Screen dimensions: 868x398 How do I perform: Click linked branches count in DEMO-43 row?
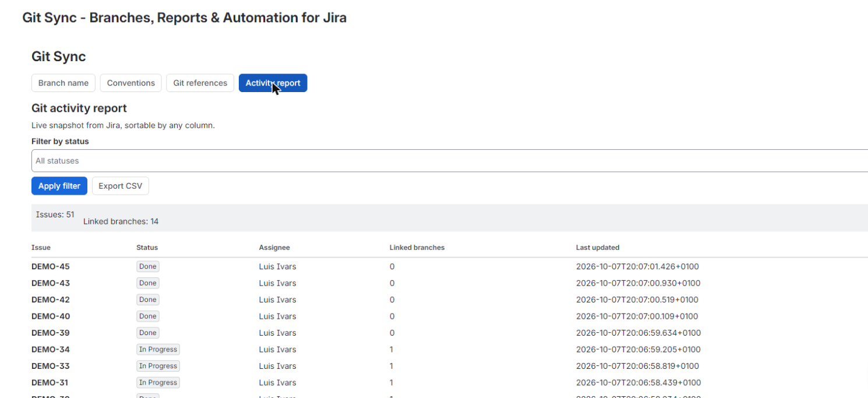tap(392, 283)
